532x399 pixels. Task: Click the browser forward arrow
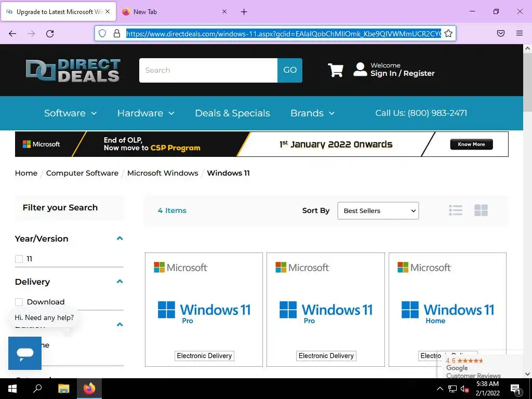pos(31,33)
